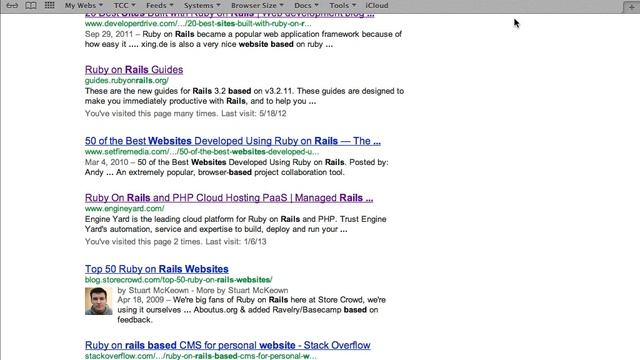Open 50 of the Best Websites result
Image resolution: width=640 pixels, height=360 pixels.
pos(233,141)
